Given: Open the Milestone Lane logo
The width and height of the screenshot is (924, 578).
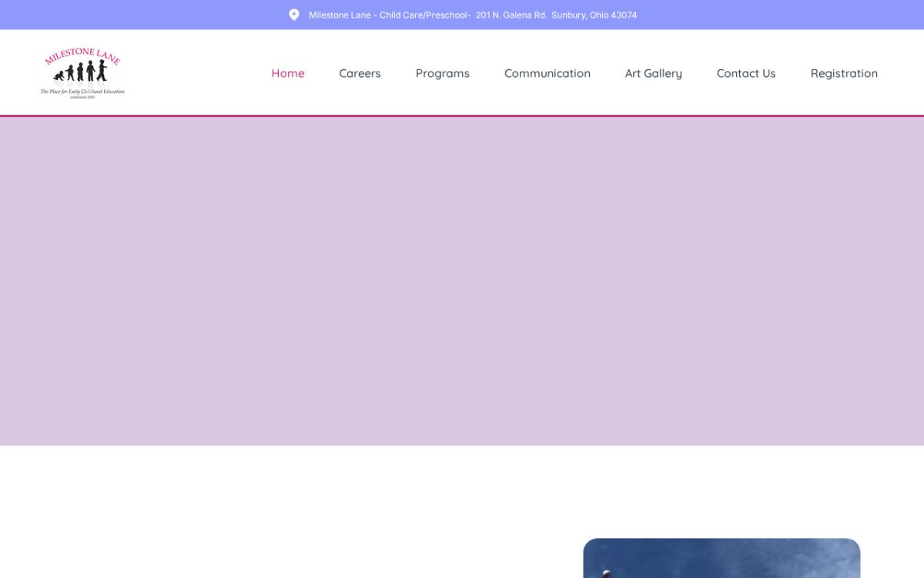Looking at the screenshot, I should (82, 73).
